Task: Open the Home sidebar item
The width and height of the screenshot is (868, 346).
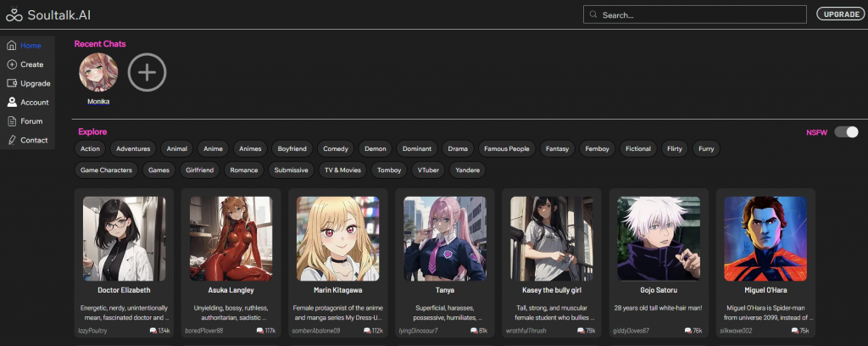Action: pos(25,46)
